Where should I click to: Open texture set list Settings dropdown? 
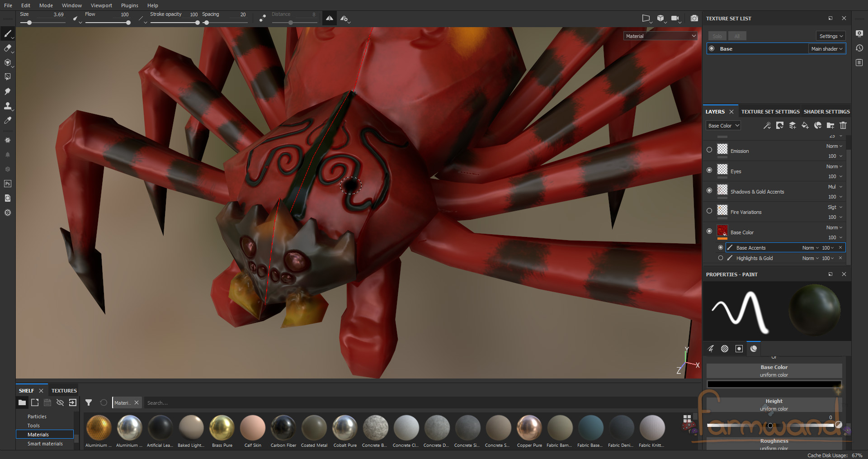click(x=831, y=36)
